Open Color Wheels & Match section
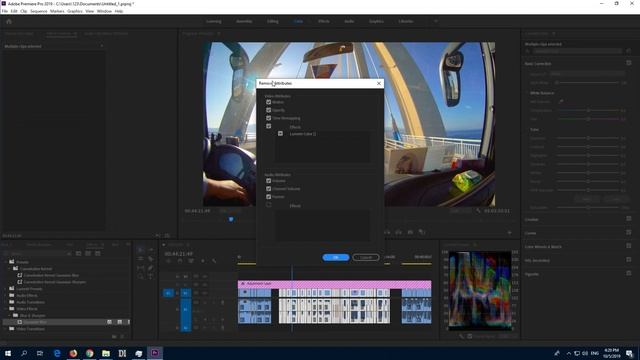Screen dimensions: 640x360 (x=543, y=247)
